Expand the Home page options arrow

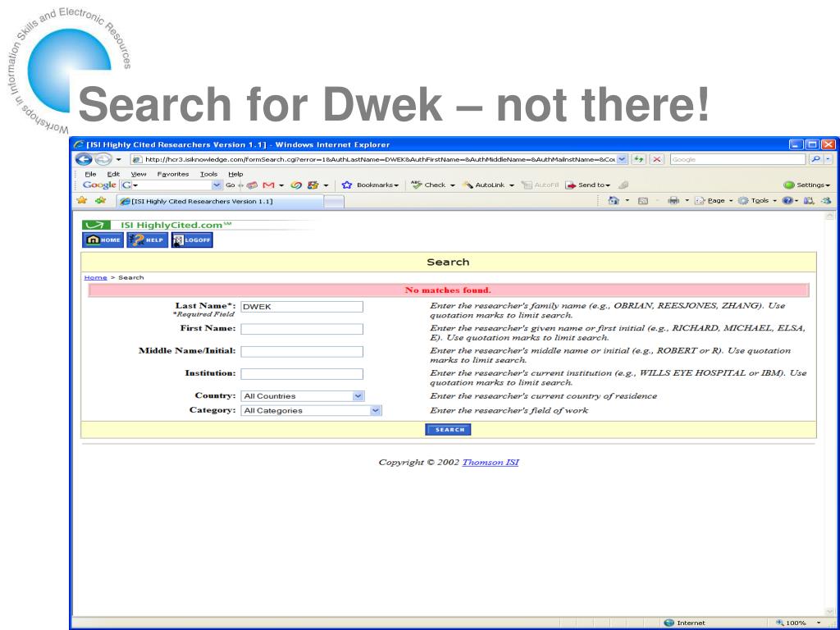628,201
